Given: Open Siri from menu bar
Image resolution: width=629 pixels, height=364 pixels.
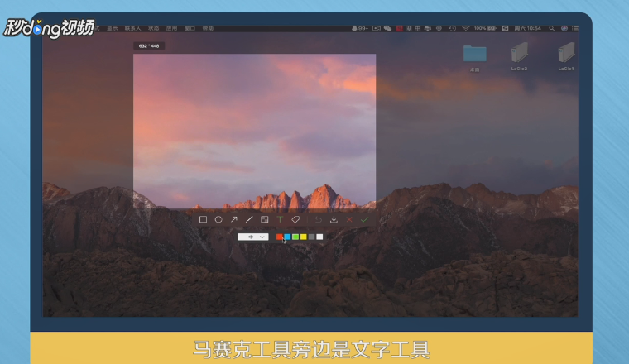Looking at the screenshot, I should [564, 28].
